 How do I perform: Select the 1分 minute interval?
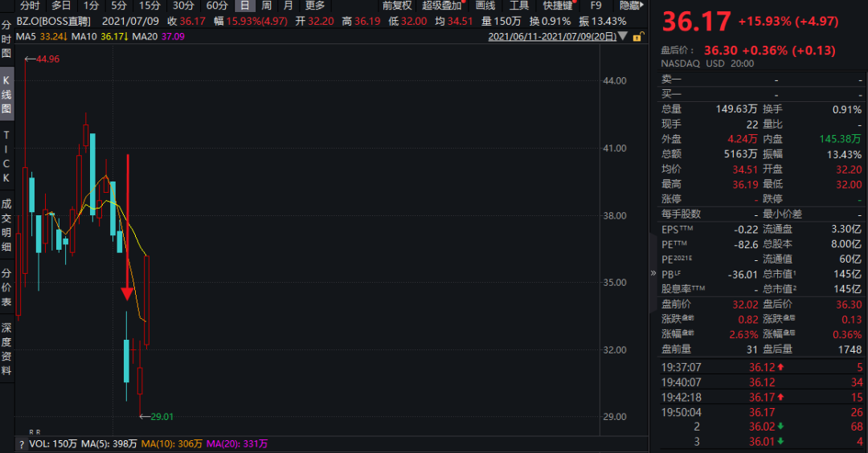[x=91, y=6]
